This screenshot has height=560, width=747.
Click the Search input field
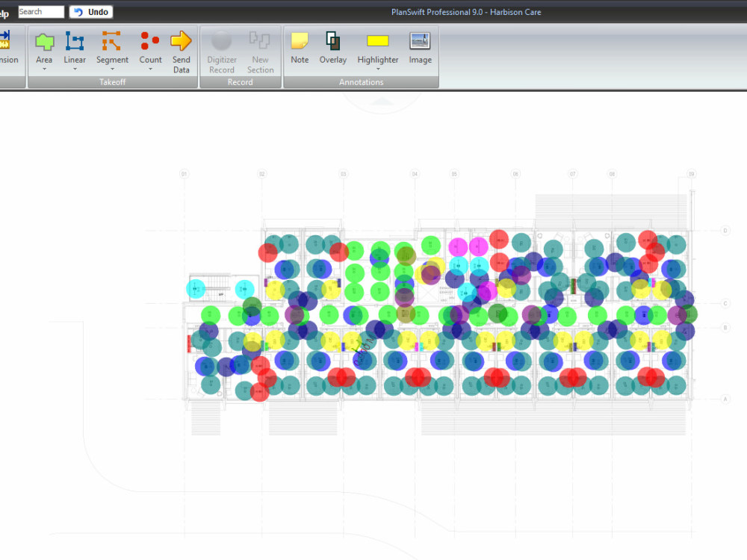click(x=41, y=12)
